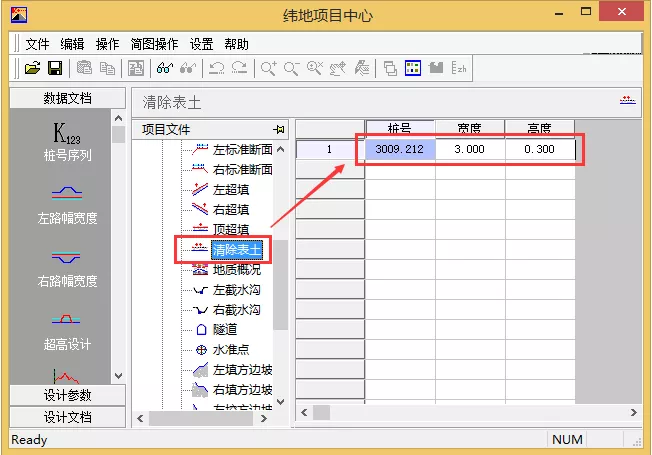Select 水准点 tree item
The width and height of the screenshot is (652, 455).
(230, 349)
